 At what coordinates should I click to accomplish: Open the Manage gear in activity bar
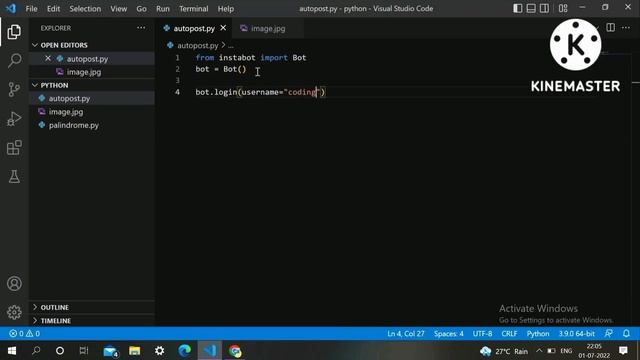14,312
